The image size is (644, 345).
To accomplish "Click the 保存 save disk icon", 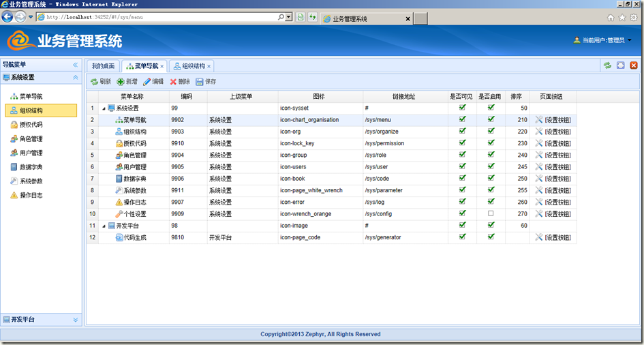I will point(200,82).
